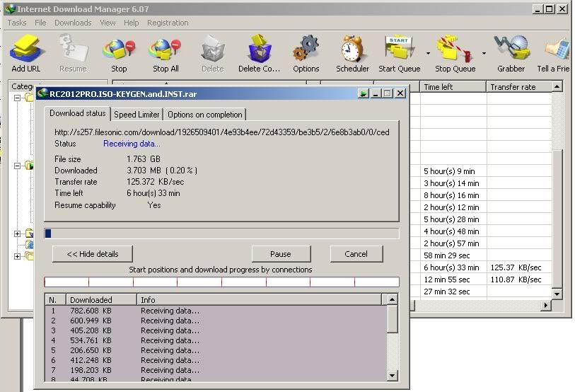Select connection row 6 with 412.248 KB
The height and width of the screenshot is (392, 575).
click(x=216, y=360)
